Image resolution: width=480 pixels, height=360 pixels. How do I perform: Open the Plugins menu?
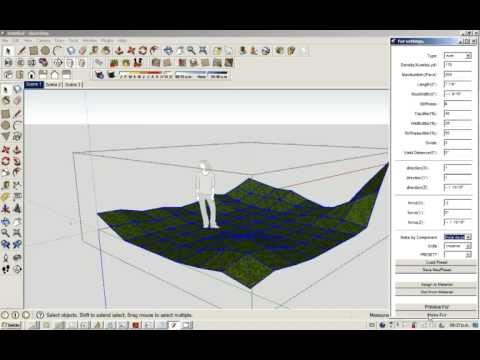pos(107,40)
